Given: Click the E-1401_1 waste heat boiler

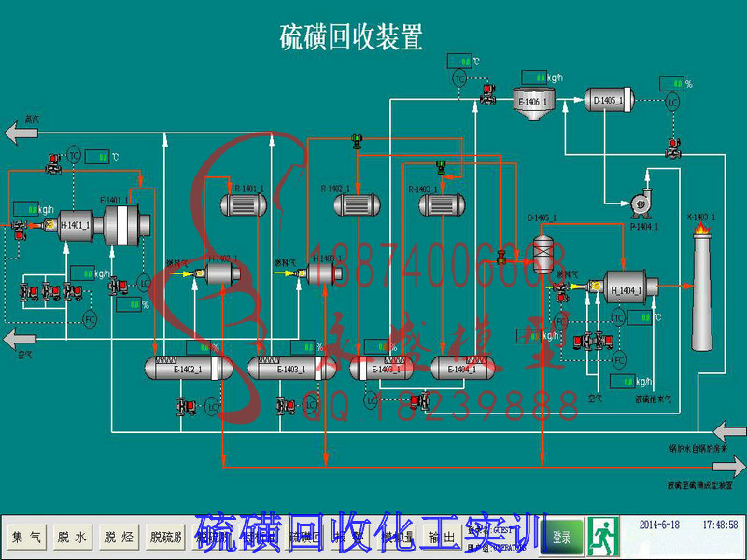Looking at the screenshot, I should pyautogui.click(x=122, y=225).
